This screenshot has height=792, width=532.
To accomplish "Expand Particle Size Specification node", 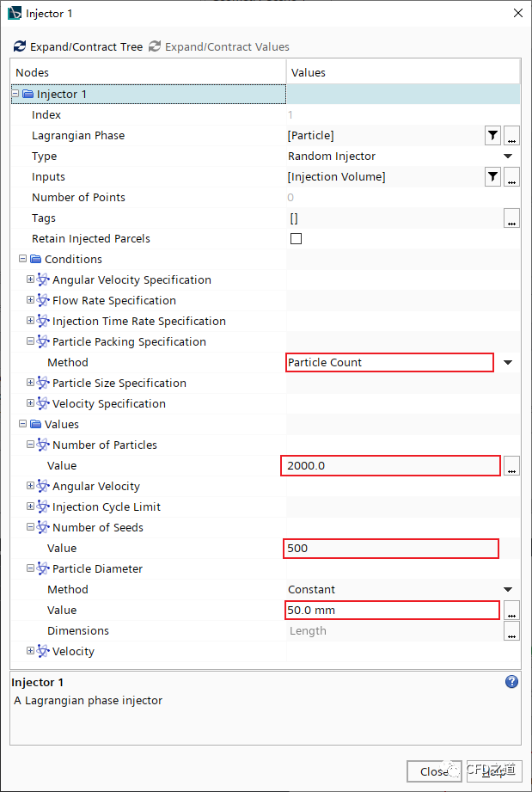I will pos(30,383).
